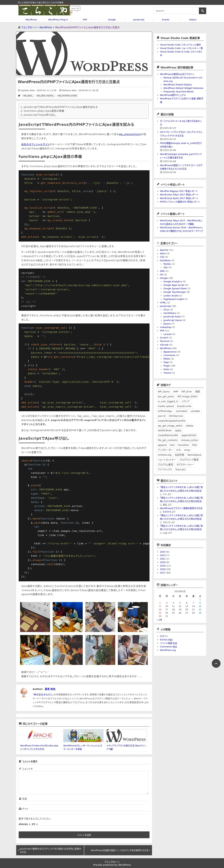
Task: Click the search magnifier button
Action: [x=202, y=11]
